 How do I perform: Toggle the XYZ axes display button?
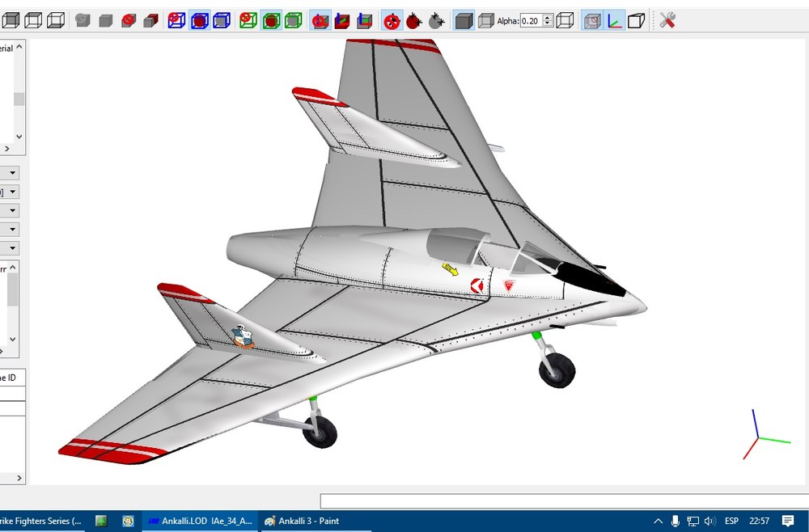[x=615, y=21]
